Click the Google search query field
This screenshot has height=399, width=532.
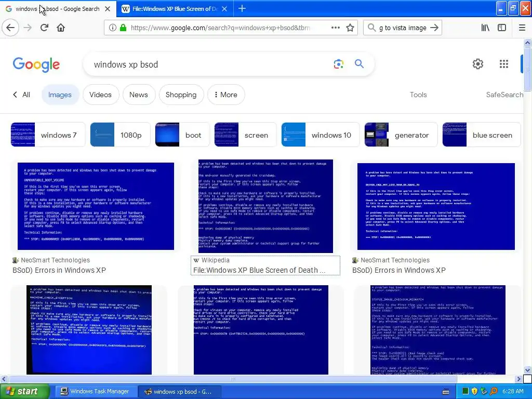pos(210,64)
